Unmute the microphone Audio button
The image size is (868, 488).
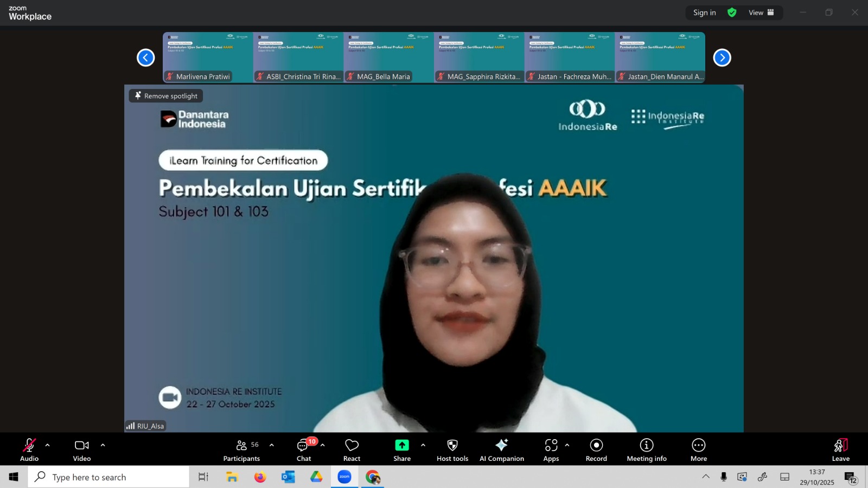[x=29, y=450]
